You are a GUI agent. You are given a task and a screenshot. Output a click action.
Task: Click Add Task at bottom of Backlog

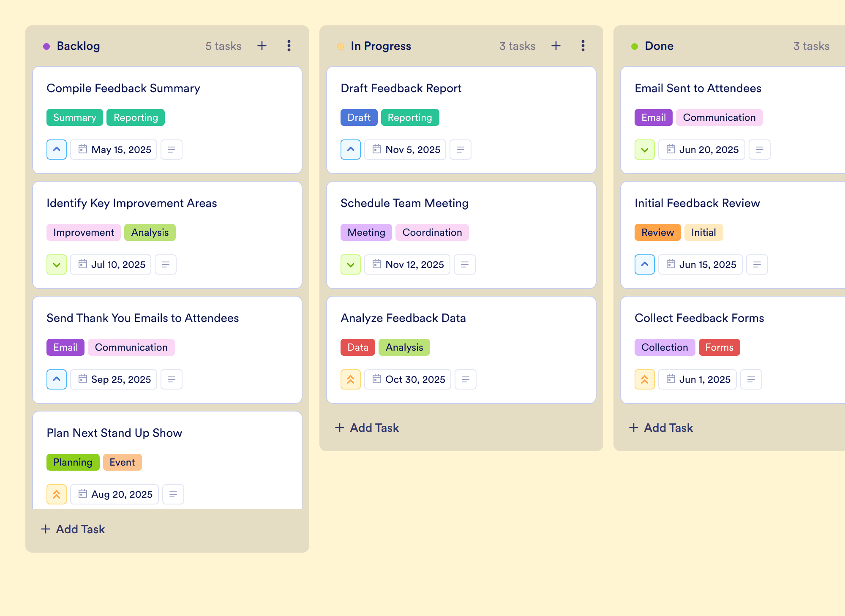[x=73, y=529]
